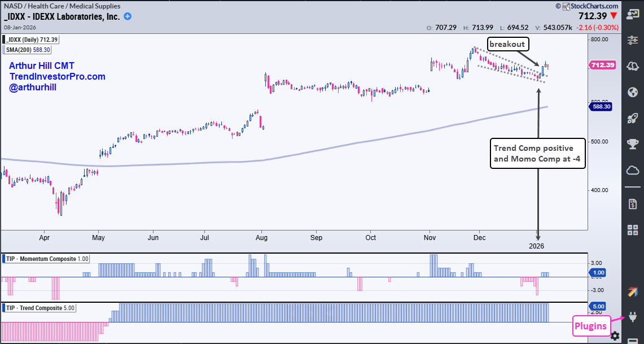
Task: Open the gear settings icon at bottom right
Action: pyautogui.click(x=615, y=336)
